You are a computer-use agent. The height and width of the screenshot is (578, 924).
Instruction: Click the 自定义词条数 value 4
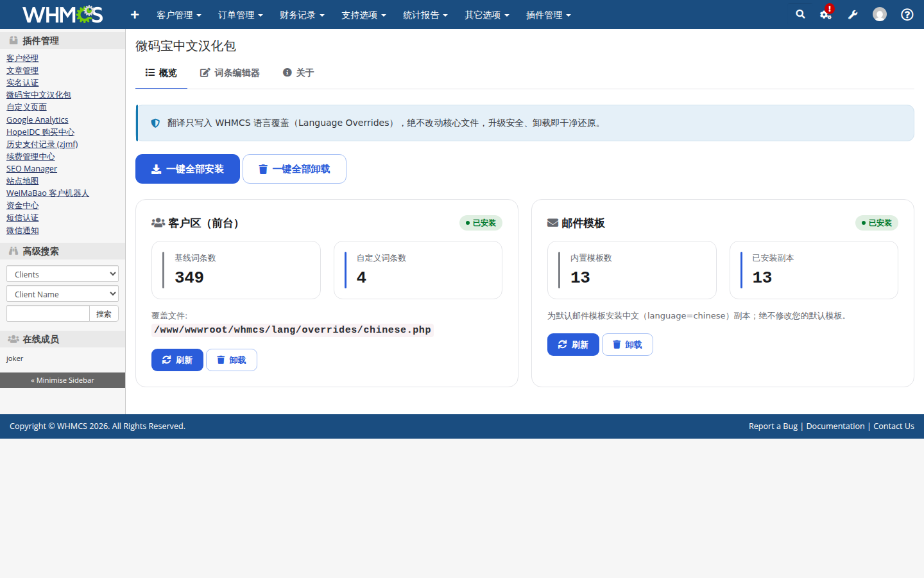pos(361,277)
